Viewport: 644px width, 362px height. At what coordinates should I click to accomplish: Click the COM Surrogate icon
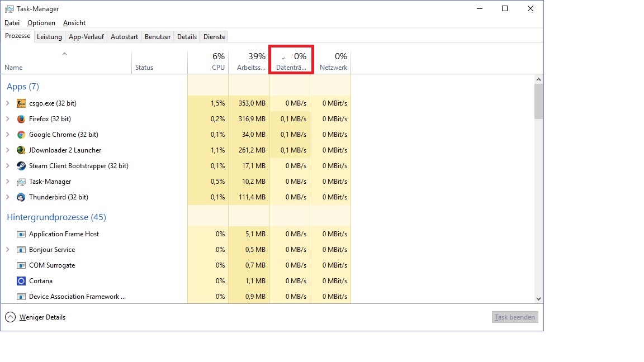(x=21, y=265)
